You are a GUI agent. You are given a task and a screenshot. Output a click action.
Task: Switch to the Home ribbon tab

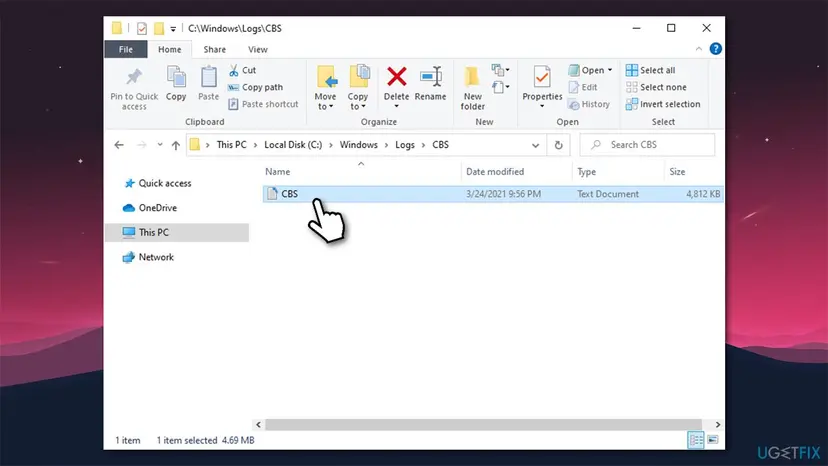170,49
